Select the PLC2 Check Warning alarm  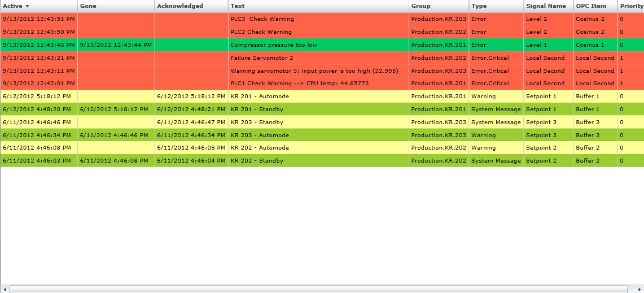(261, 32)
